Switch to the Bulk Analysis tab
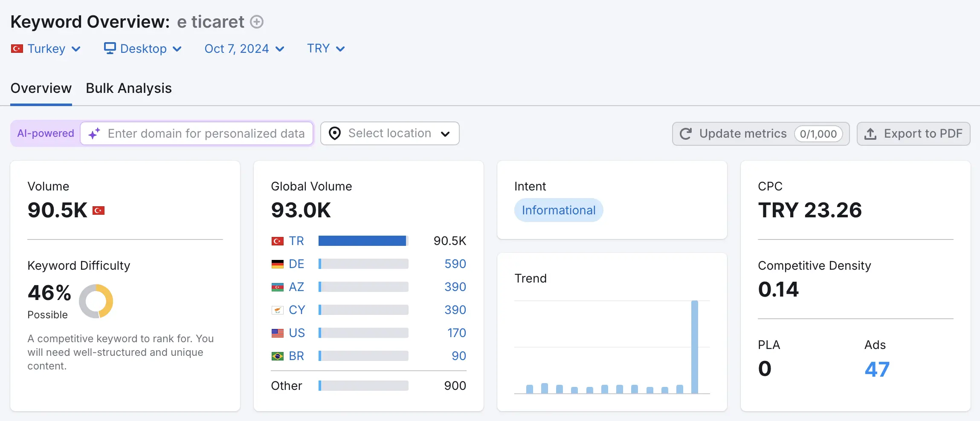Viewport: 980px width, 421px height. coord(129,88)
